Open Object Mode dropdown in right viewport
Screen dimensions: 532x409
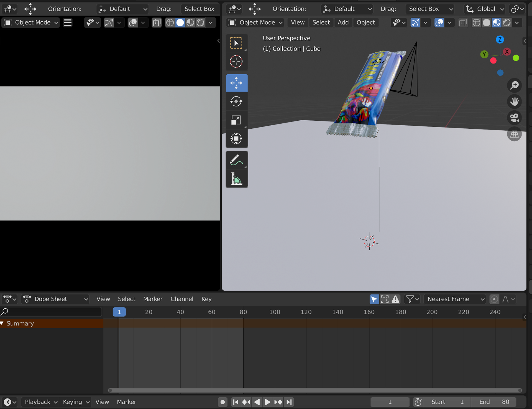click(255, 22)
